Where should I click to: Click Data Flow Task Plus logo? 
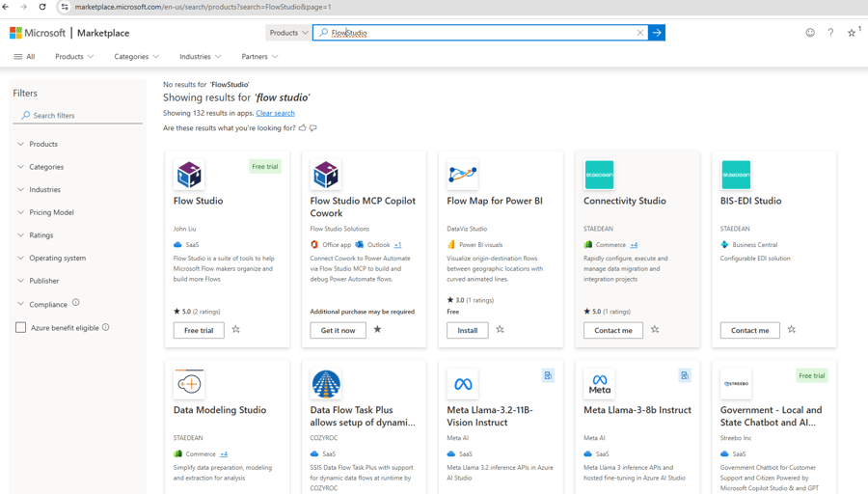pyautogui.click(x=326, y=384)
